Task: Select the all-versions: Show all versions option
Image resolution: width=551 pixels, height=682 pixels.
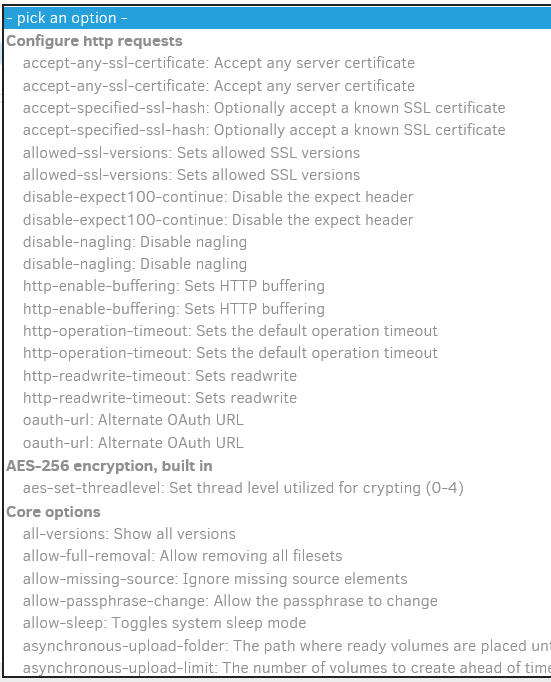Action: 277,534
